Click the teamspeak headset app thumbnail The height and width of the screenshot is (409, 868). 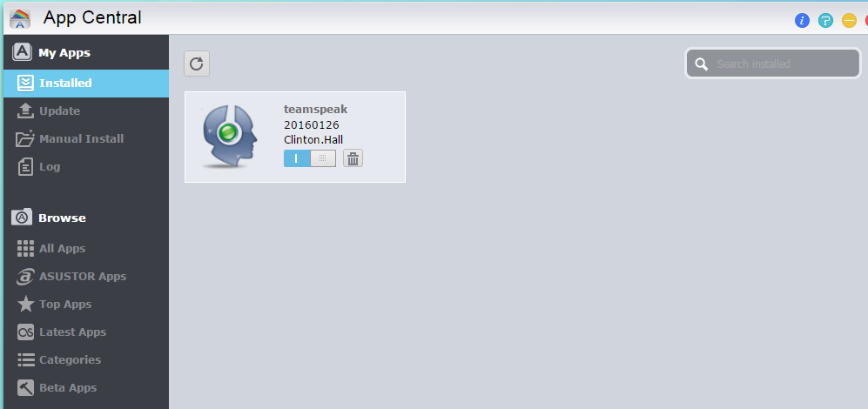tap(230, 136)
